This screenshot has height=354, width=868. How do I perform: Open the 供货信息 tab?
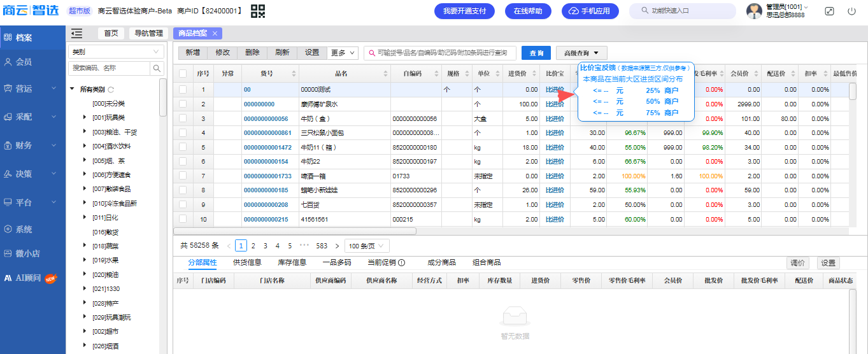[247, 262]
